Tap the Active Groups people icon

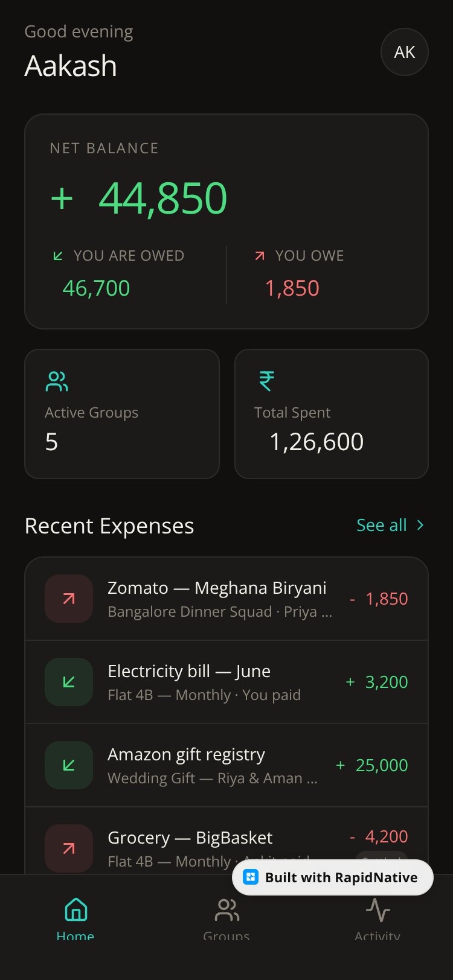57,381
